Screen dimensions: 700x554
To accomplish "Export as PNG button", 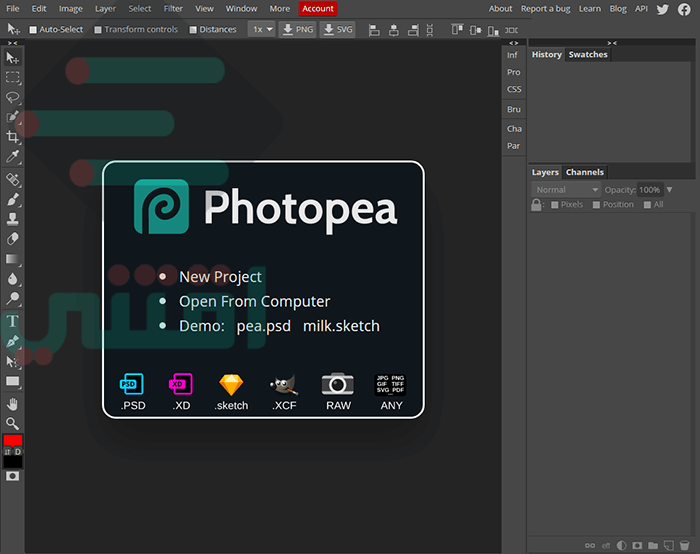I will point(298,29).
